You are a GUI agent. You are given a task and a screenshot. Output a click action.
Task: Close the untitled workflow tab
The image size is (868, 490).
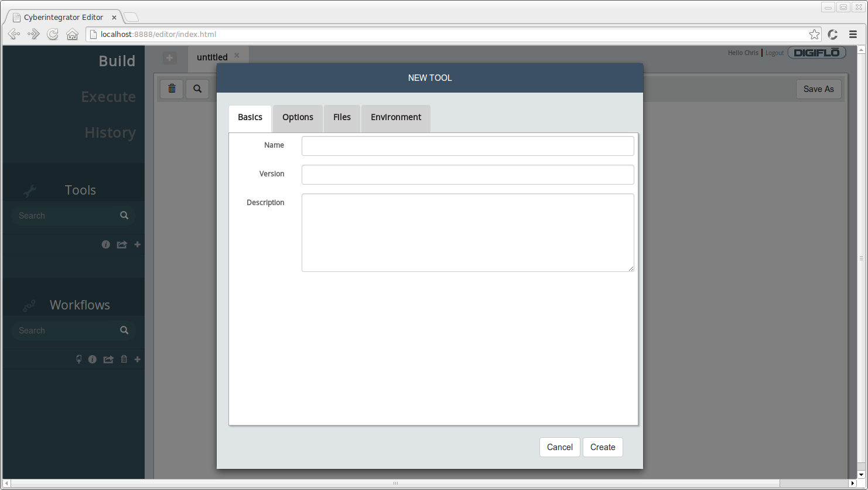[237, 56]
